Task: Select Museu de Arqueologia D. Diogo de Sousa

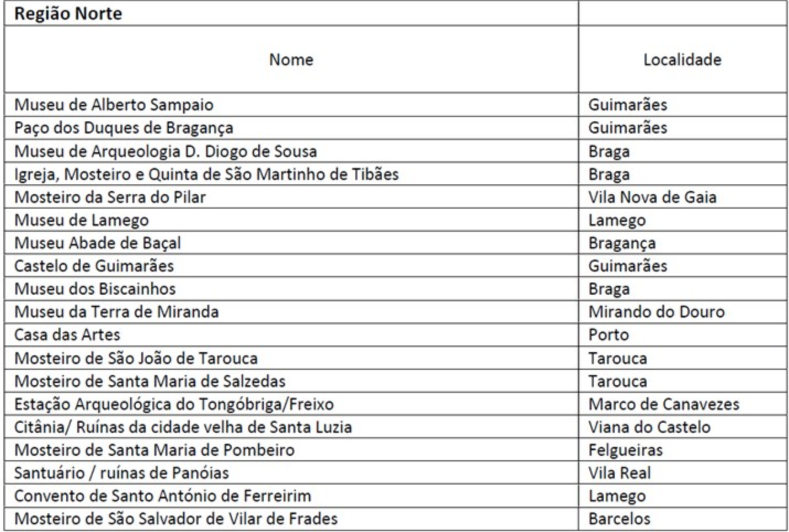Action: [291, 151]
